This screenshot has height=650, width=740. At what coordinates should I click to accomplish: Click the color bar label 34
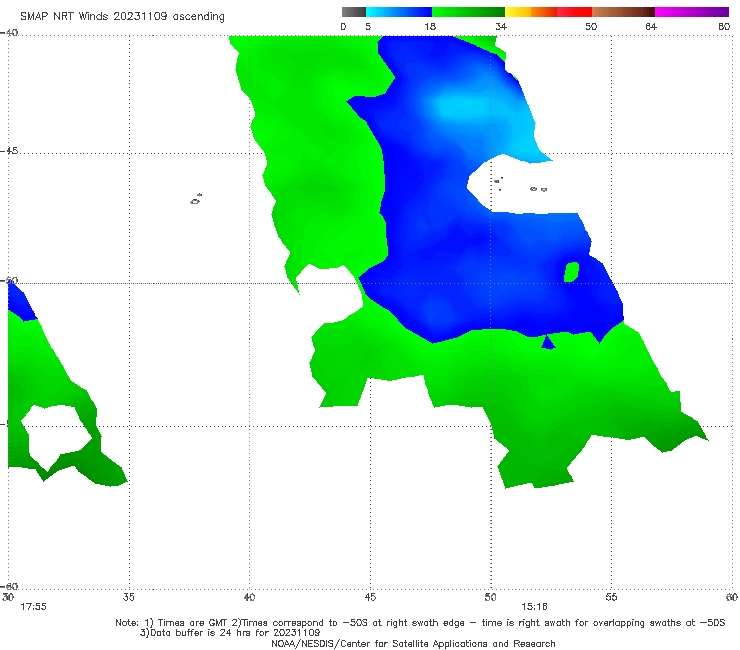click(x=501, y=27)
